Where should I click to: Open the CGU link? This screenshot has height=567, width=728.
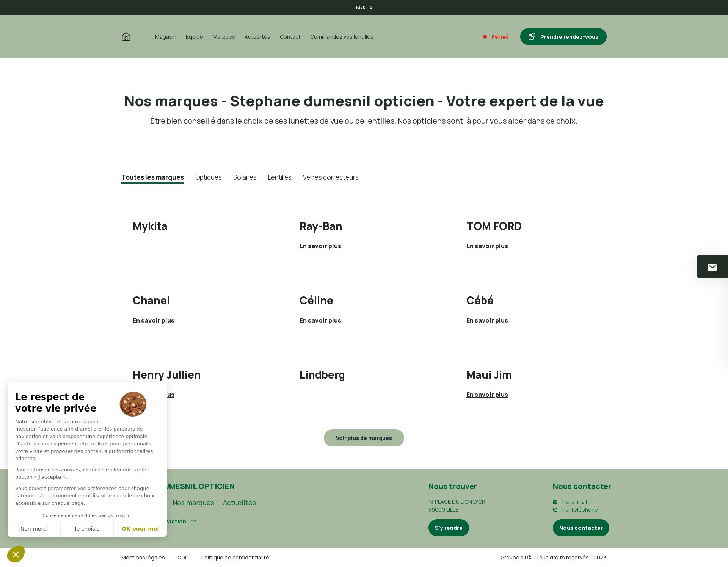tap(183, 558)
